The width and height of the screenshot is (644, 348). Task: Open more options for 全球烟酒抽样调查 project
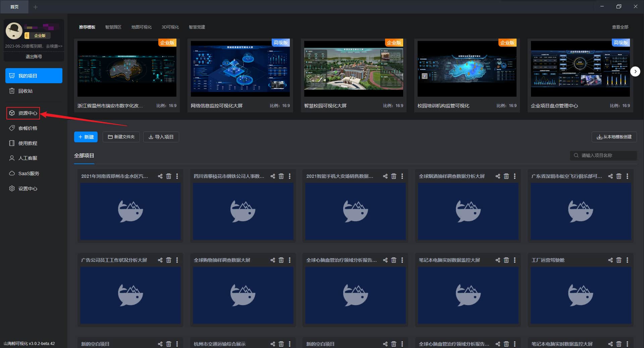(x=515, y=176)
